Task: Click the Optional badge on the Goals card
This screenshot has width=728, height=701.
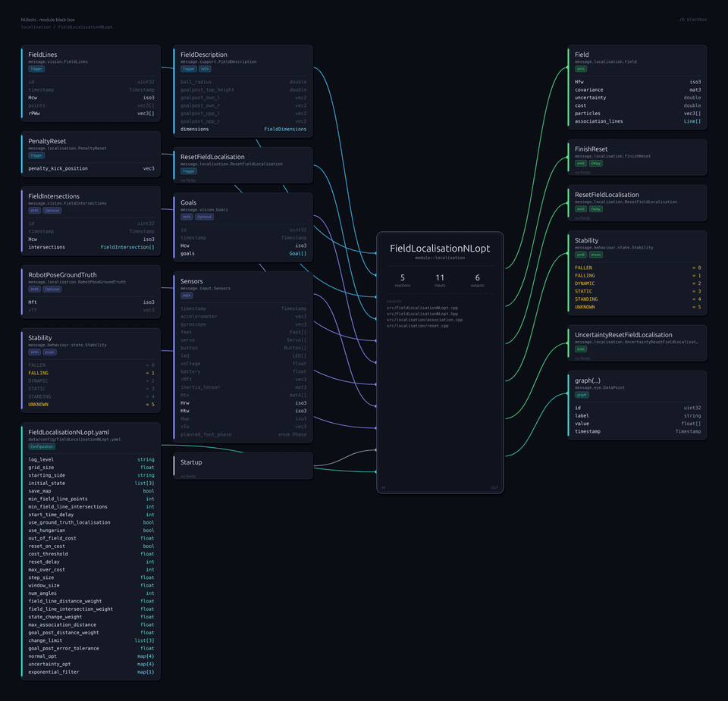Action: (x=204, y=217)
